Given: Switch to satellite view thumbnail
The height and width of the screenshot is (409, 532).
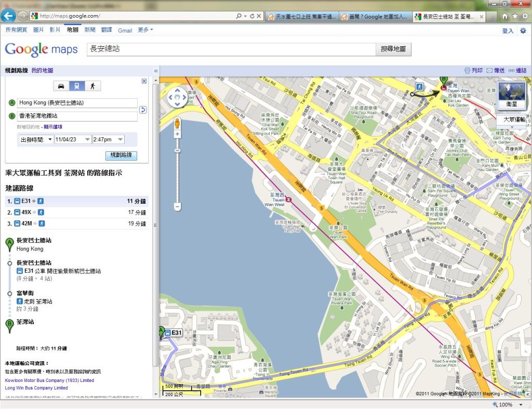Looking at the screenshot, I should point(512,95).
